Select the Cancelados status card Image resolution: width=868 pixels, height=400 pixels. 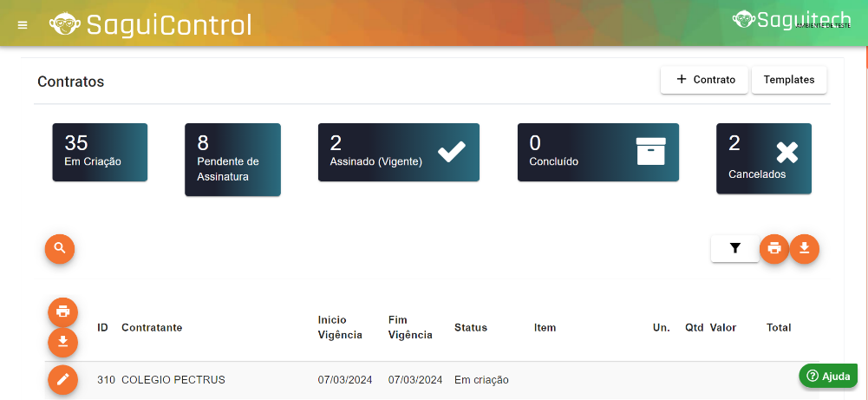(763, 158)
